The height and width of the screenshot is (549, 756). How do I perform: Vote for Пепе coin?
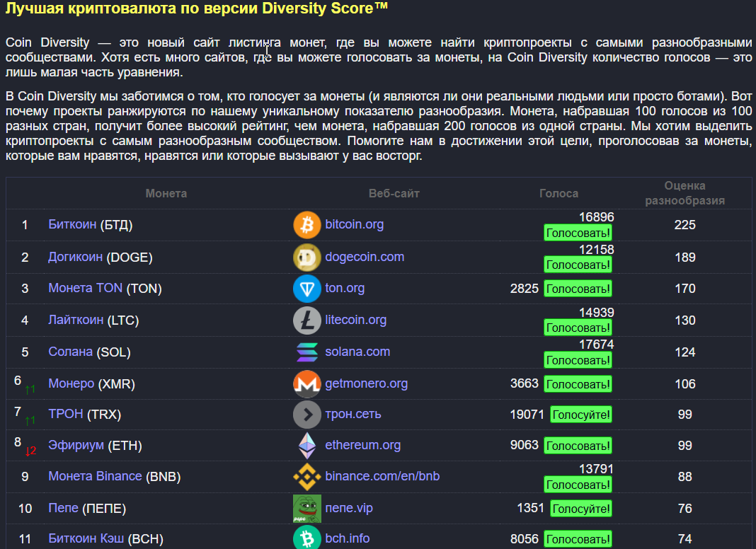pyautogui.click(x=581, y=509)
